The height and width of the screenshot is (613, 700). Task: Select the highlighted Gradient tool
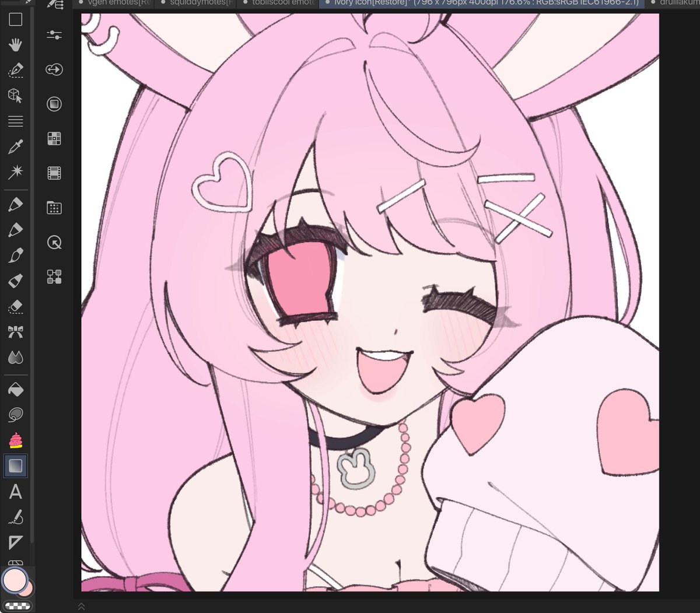click(16, 466)
